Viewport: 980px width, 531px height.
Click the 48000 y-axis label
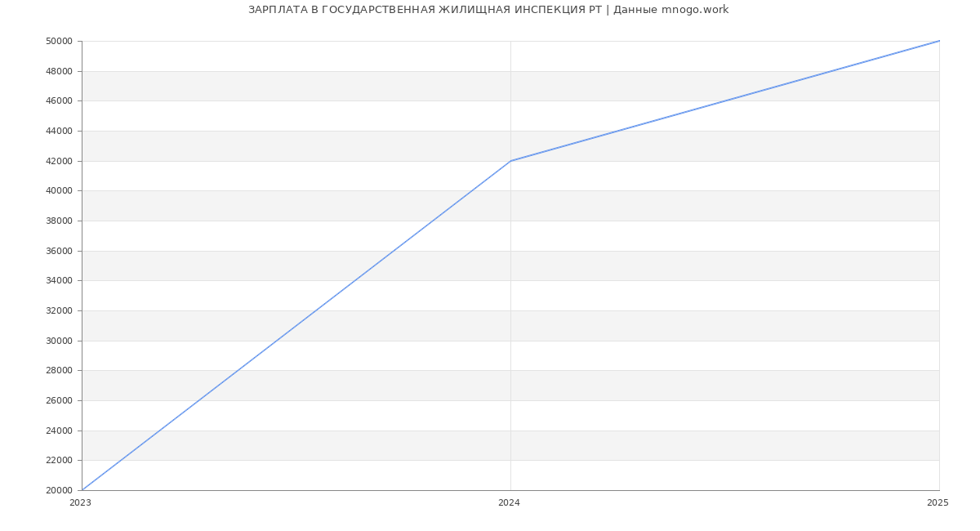pos(59,71)
